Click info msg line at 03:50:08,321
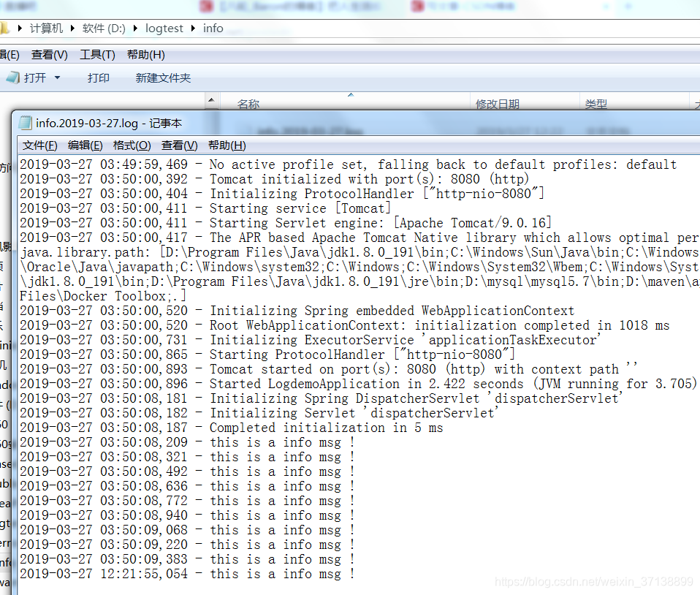This screenshot has width=700, height=595. pos(188,457)
